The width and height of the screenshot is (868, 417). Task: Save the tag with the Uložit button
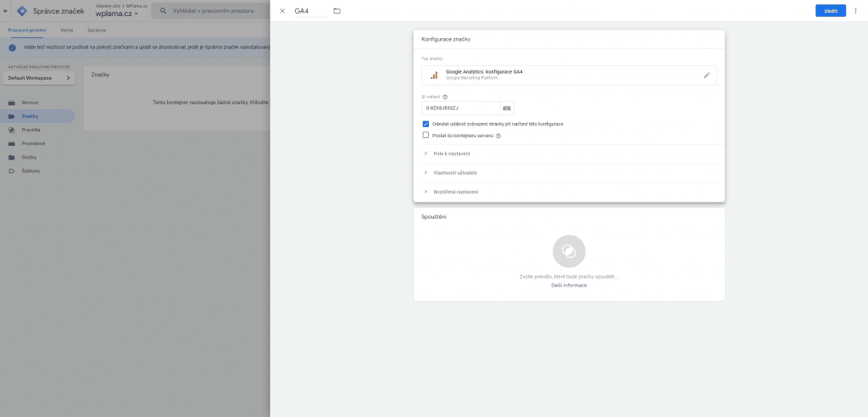point(831,10)
